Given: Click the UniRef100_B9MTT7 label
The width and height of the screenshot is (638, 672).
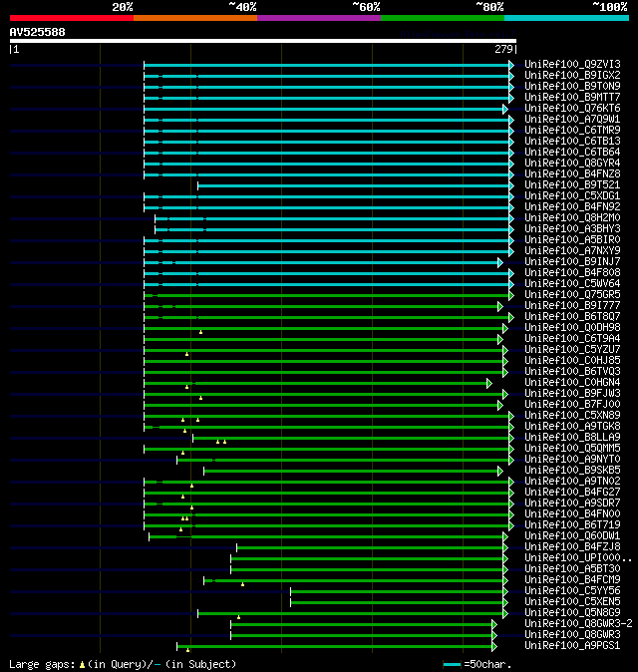Looking at the screenshot, I should (572, 98).
